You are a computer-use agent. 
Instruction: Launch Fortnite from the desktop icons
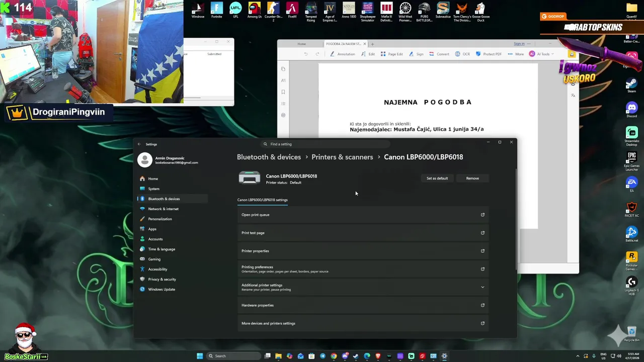click(216, 11)
